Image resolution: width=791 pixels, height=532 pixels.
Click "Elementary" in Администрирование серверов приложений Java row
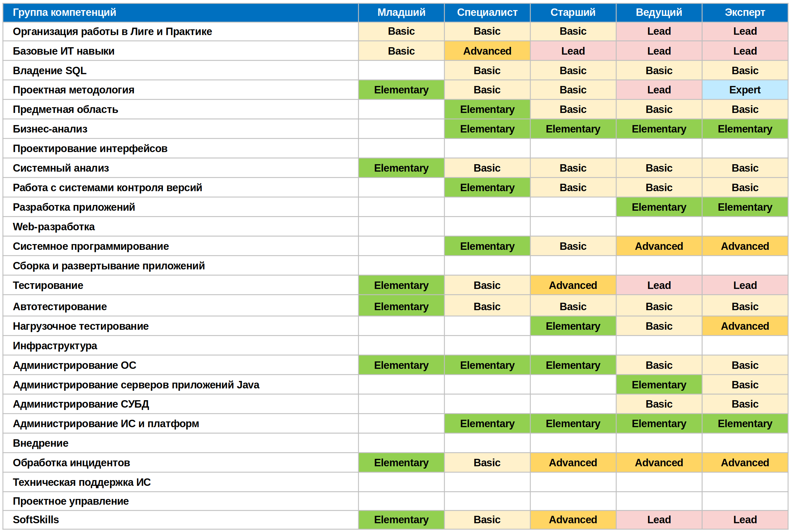pyautogui.click(x=658, y=385)
